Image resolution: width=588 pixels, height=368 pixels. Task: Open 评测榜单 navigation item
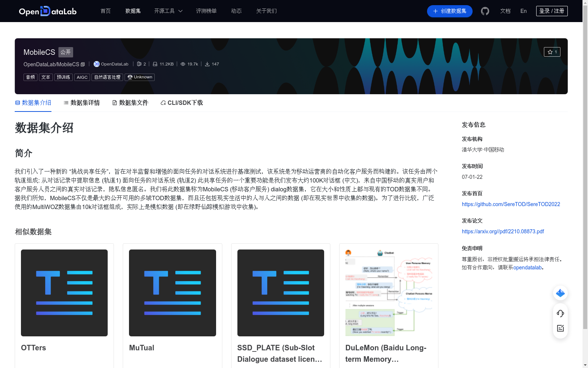point(206,11)
